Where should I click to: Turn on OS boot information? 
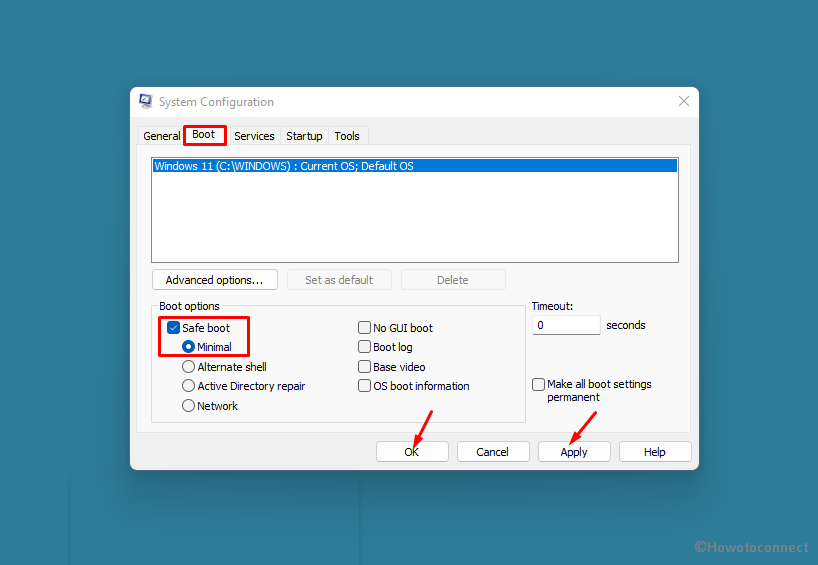[x=364, y=386]
